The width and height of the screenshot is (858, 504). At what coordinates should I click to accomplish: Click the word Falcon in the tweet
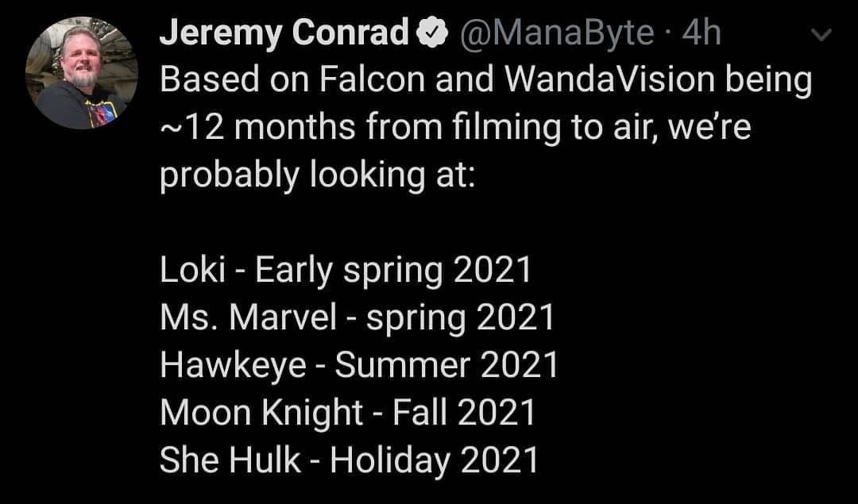pyautogui.click(x=372, y=80)
